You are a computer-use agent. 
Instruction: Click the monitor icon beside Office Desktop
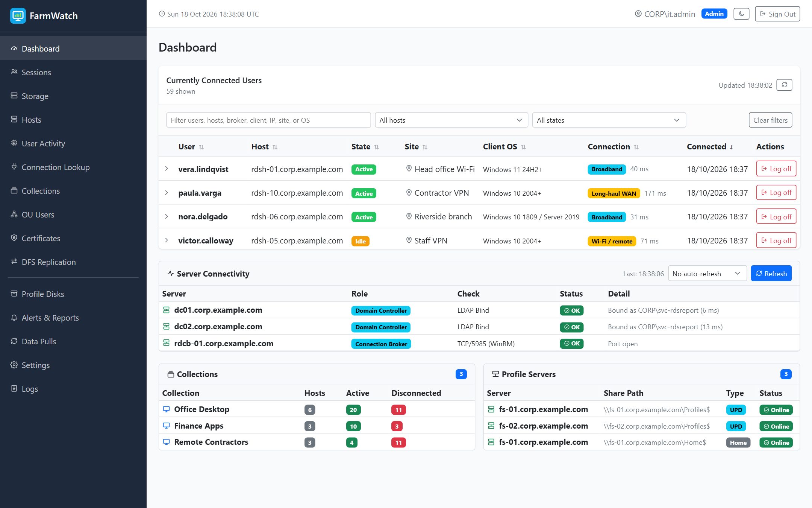(x=166, y=409)
